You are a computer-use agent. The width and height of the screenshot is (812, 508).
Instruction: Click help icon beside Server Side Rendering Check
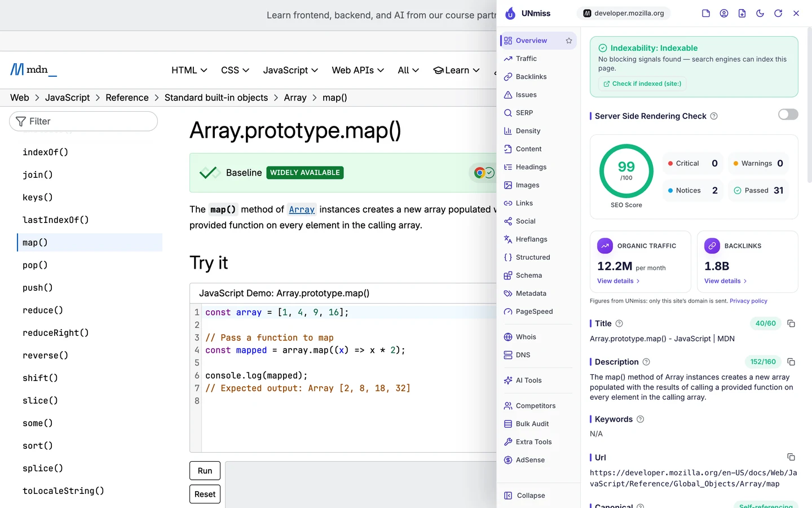(x=714, y=116)
